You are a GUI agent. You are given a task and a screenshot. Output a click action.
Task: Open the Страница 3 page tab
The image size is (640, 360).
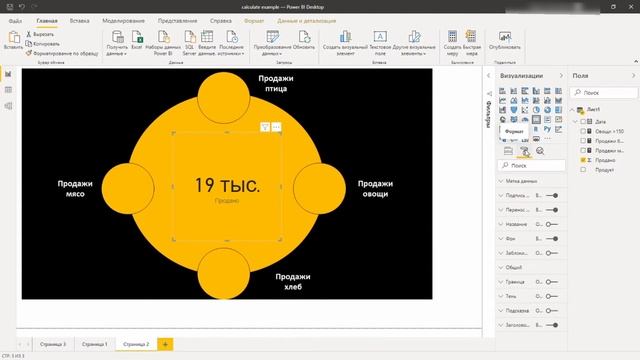53,344
